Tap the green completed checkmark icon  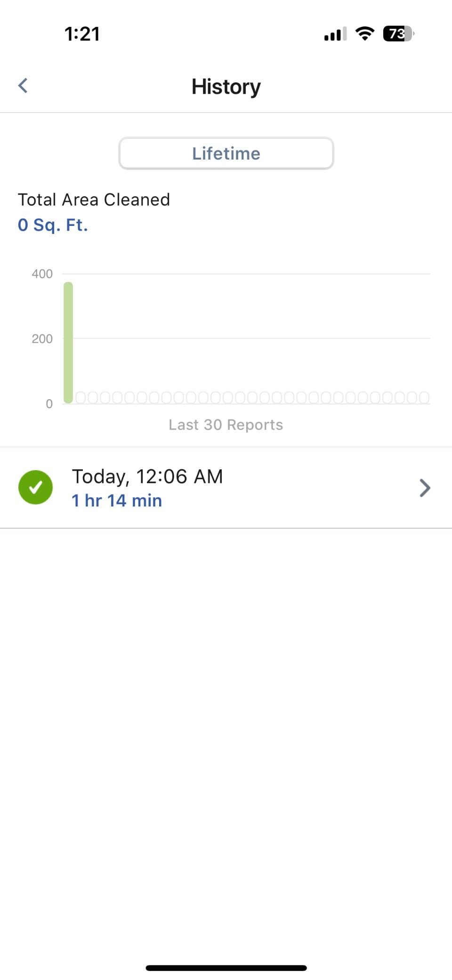point(35,487)
